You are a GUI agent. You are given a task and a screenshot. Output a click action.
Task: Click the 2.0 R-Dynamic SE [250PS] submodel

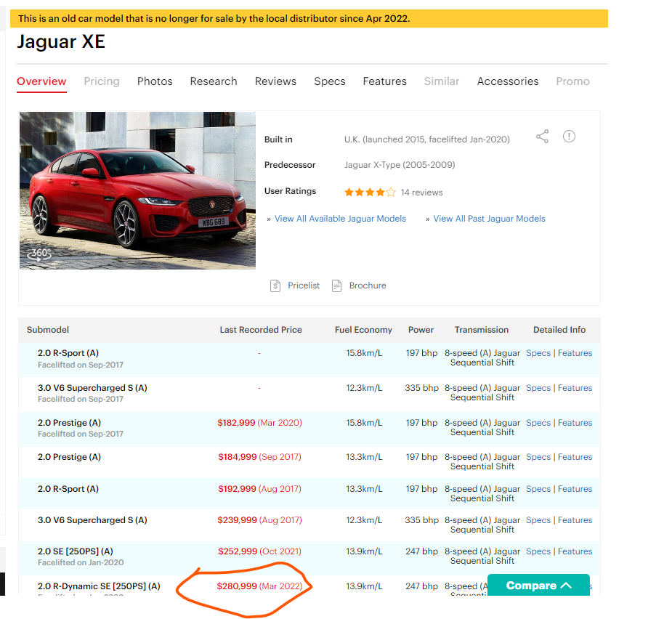click(99, 586)
